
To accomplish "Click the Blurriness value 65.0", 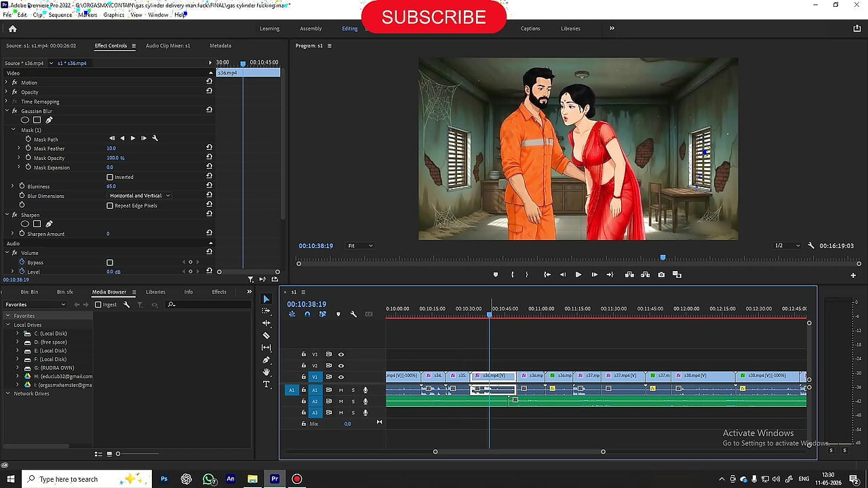I will point(111,186).
